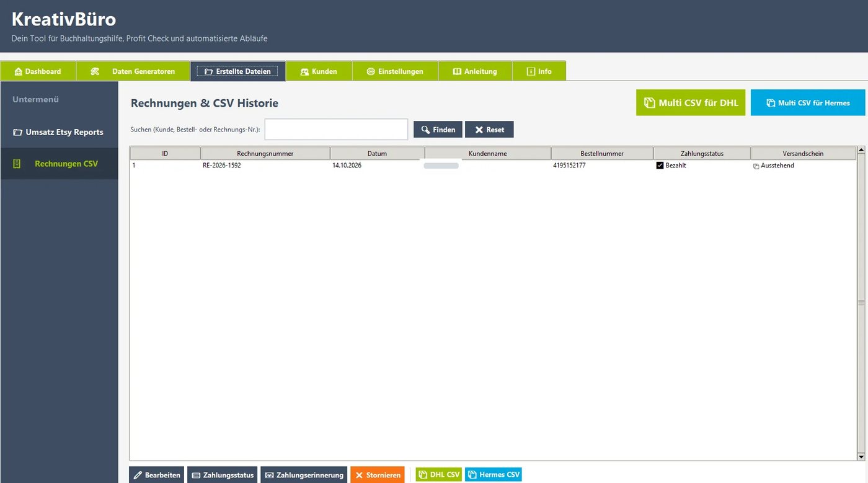Open Umsatz Etsy Reports submenu
The width and height of the screenshot is (868, 483).
pyautogui.click(x=59, y=132)
